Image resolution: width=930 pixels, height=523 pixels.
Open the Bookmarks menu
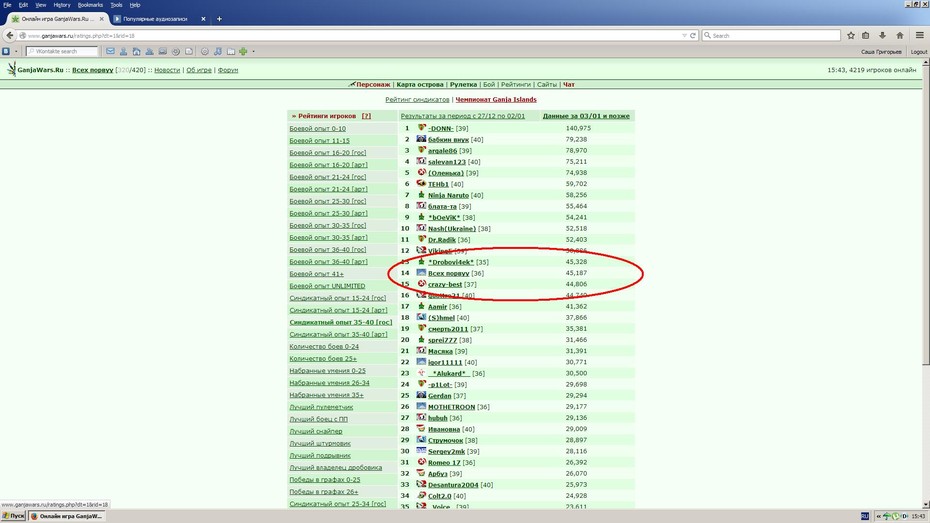tap(90, 5)
